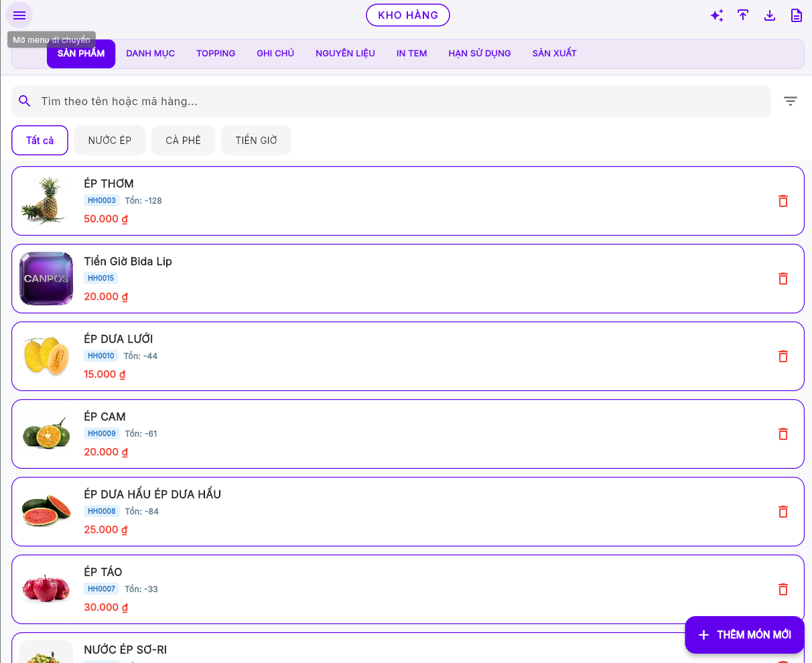Click the Tồn: -84 stock label

pyautogui.click(x=142, y=511)
